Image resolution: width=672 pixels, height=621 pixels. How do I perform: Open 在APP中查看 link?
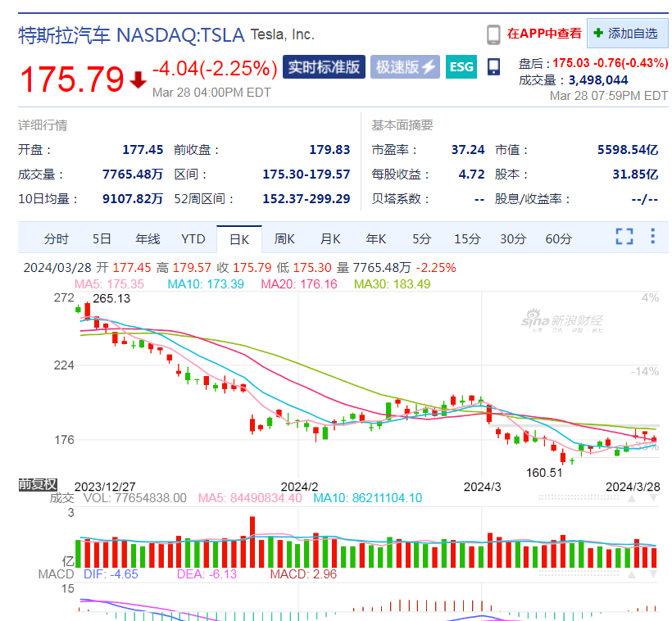[x=544, y=34]
